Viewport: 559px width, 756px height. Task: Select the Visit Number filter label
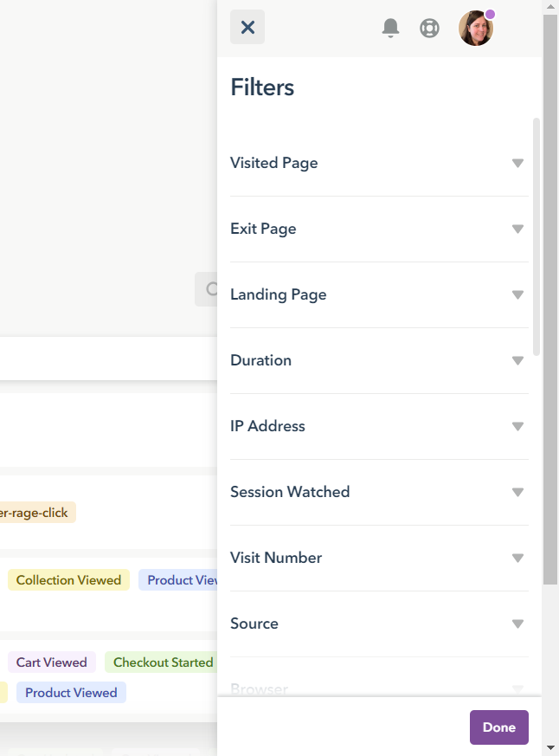tap(276, 558)
